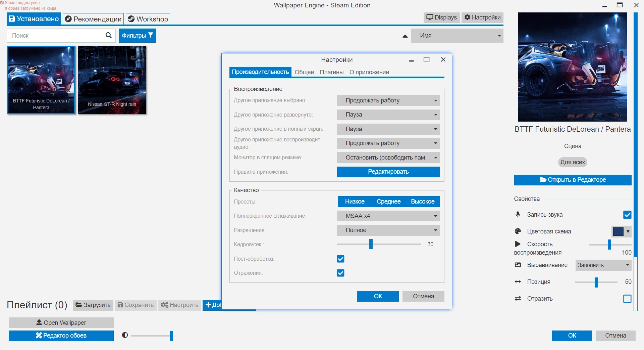
Task: Click the search magnifier icon
Action: (108, 35)
